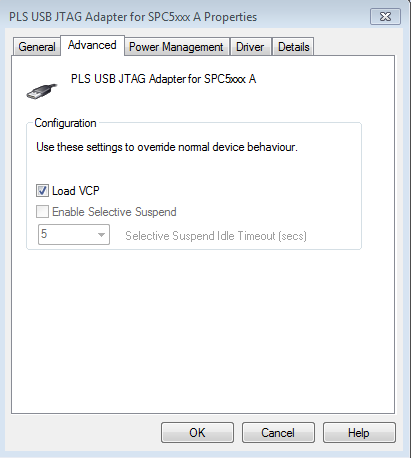Close the Properties dialog with the X

coord(385,16)
